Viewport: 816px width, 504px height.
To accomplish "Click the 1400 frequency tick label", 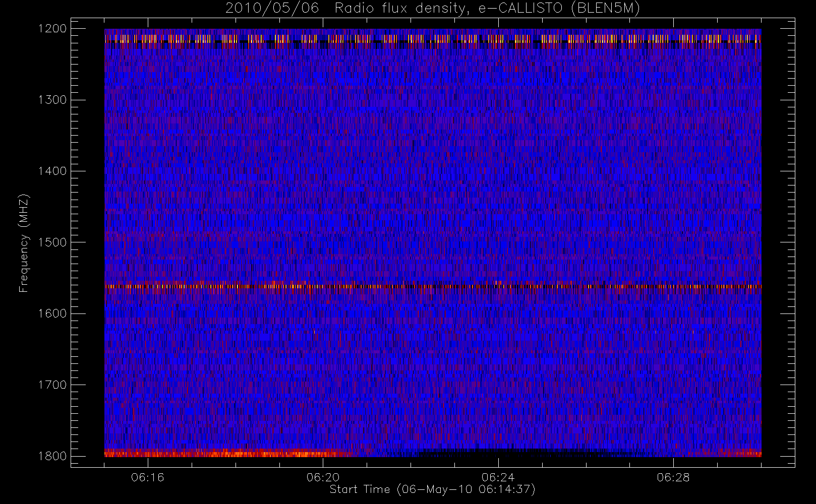I will [52, 171].
